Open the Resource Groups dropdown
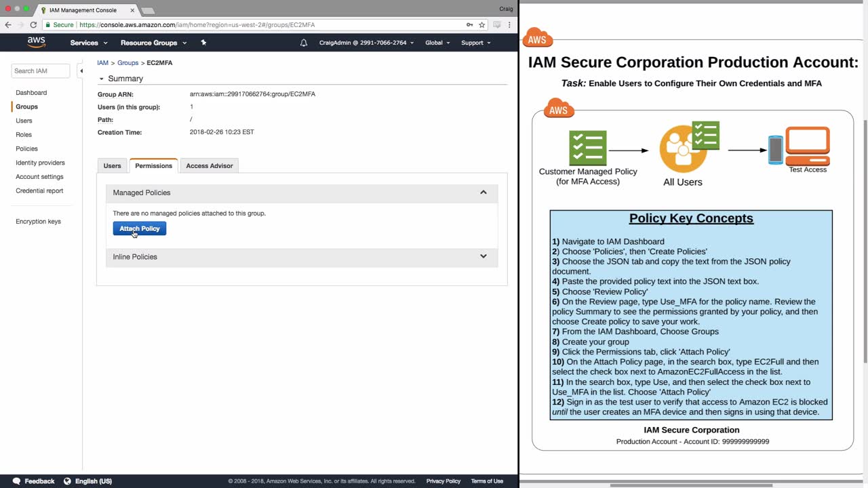Screen dimensions: 868x488 [x=153, y=43]
